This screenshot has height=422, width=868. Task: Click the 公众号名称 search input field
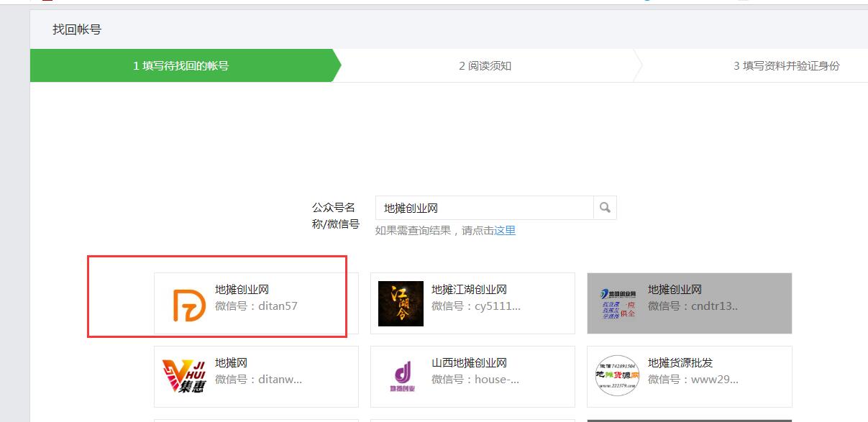click(484, 208)
